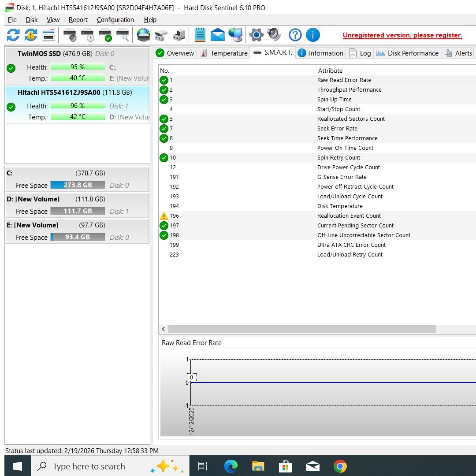Switch to the Disk Performance tab

click(407, 53)
